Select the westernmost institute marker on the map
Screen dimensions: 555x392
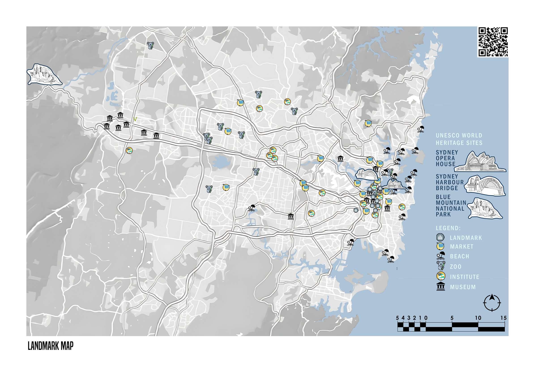[130, 150]
